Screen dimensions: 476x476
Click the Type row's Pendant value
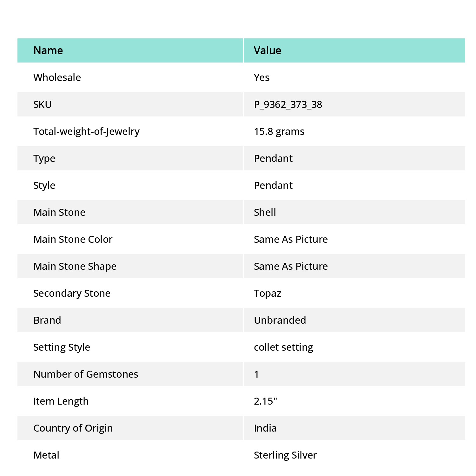(273, 158)
